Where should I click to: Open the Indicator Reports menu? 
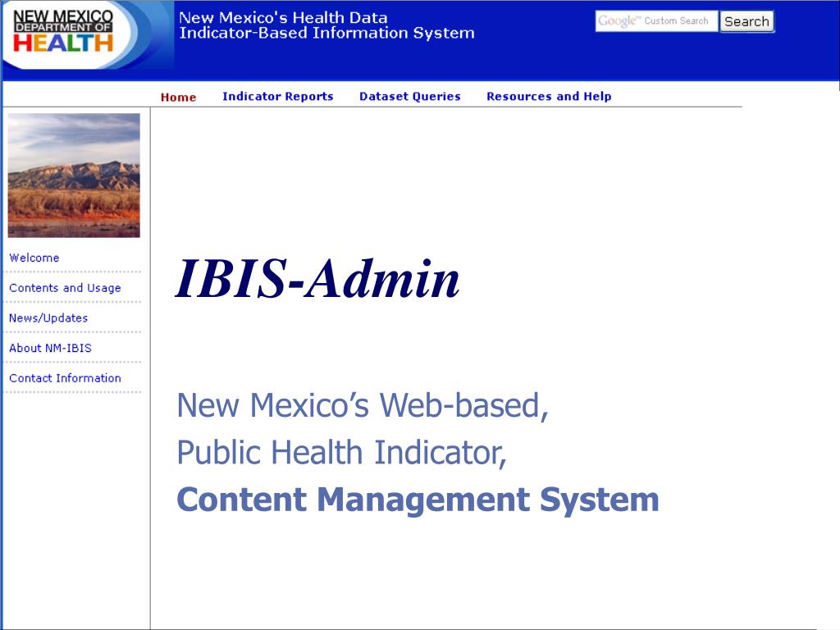[x=278, y=97]
